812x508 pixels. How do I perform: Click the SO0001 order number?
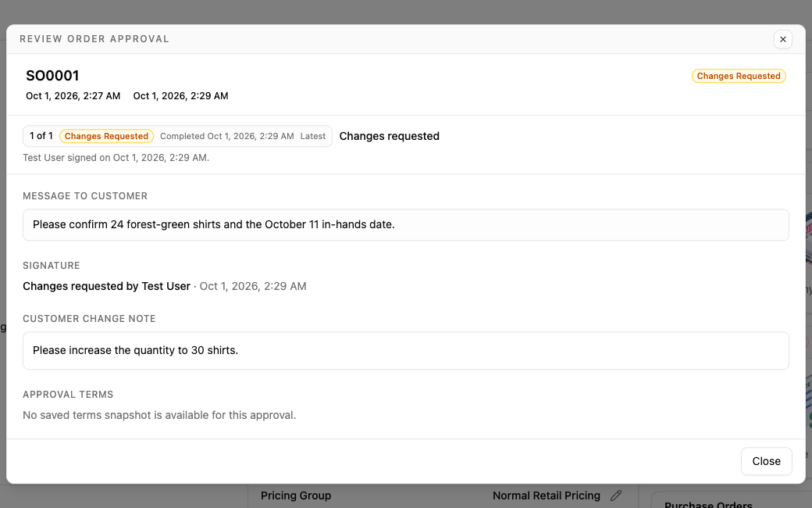pyautogui.click(x=52, y=76)
